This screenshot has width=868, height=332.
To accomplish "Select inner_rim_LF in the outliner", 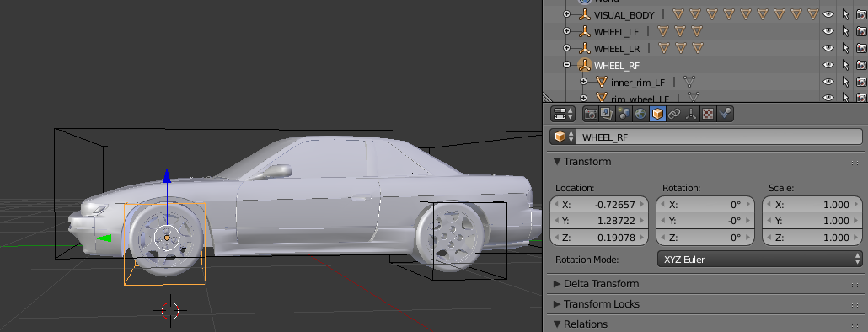I will pyautogui.click(x=638, y=82).
